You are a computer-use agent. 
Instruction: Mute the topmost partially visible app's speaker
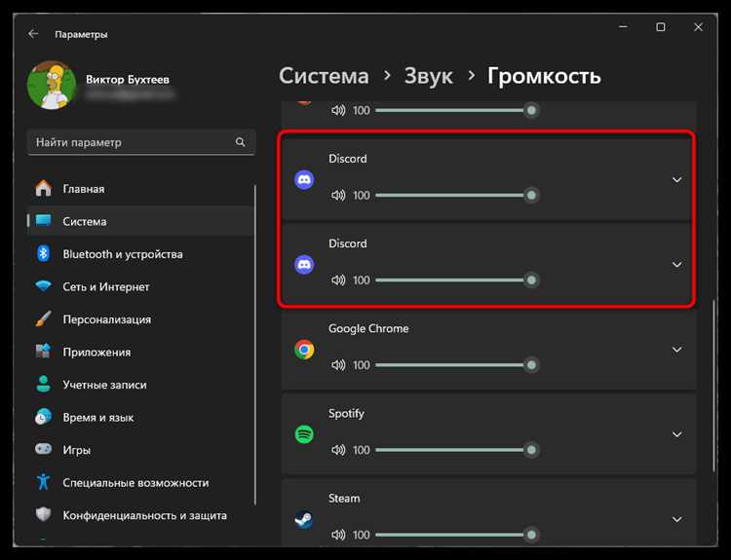pos(338,110)
